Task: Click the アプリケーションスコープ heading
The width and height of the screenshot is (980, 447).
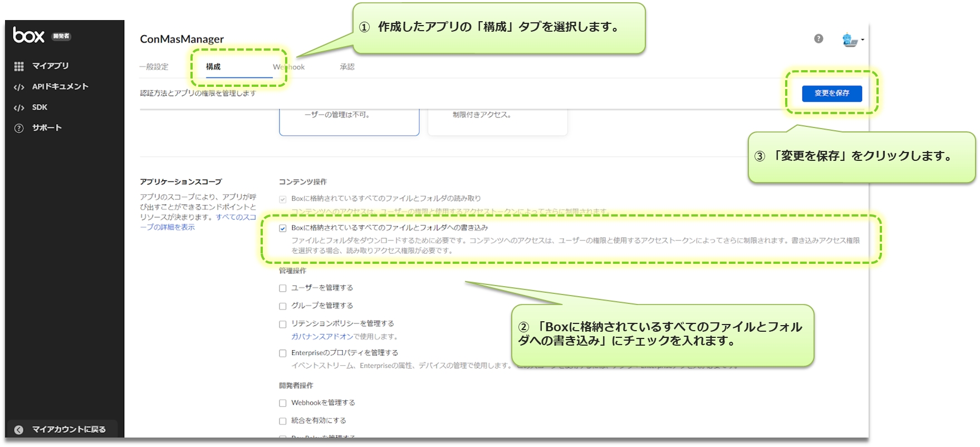Action: tap(180, 182)
